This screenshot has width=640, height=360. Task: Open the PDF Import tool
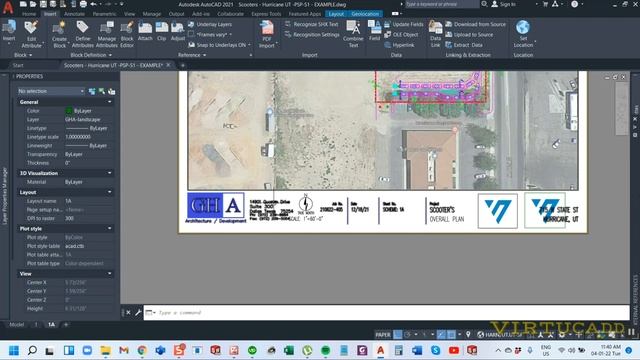point(267,34)
